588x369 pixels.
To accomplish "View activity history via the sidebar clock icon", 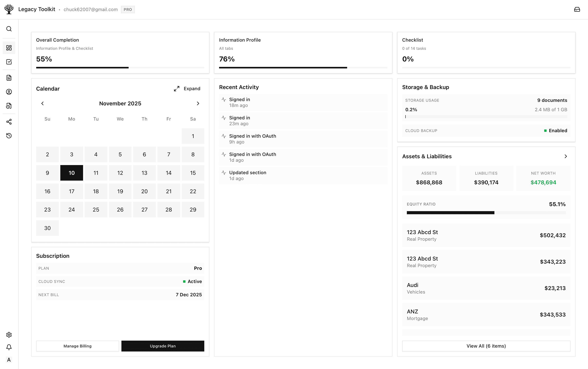I will click(9, 136).
